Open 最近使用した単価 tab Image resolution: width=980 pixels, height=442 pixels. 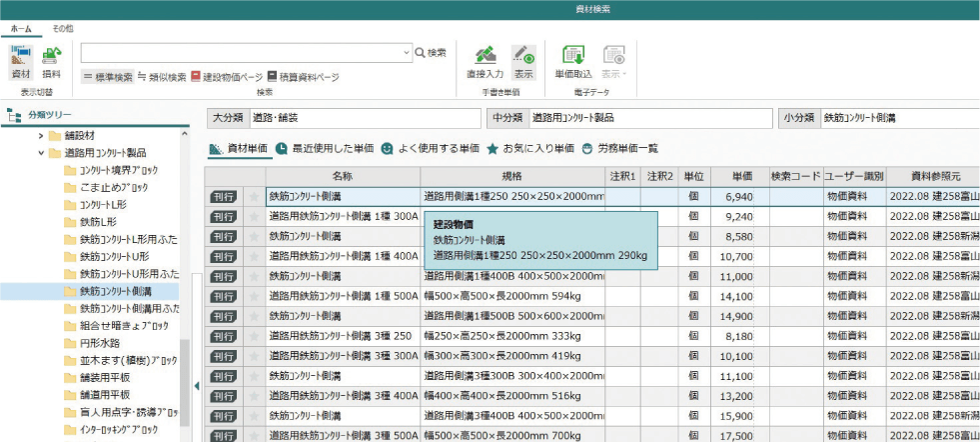[x=325, y=149]
